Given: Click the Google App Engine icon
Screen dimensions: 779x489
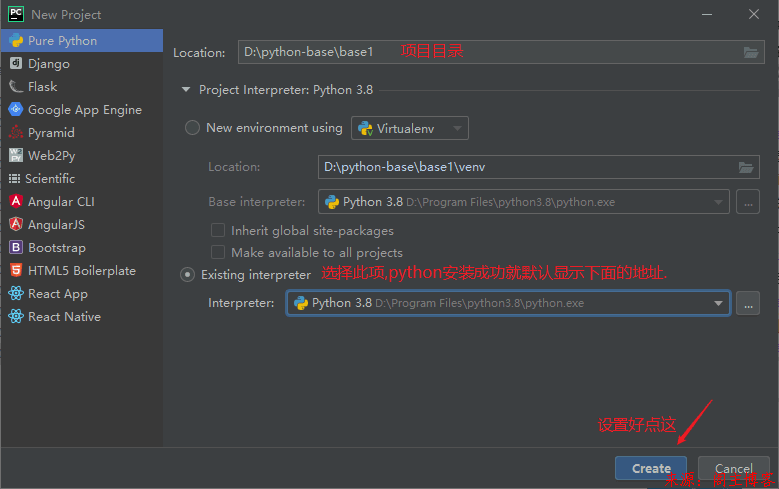Looking at the screenshot, I should pyautogui.click(x=16, y=109).
